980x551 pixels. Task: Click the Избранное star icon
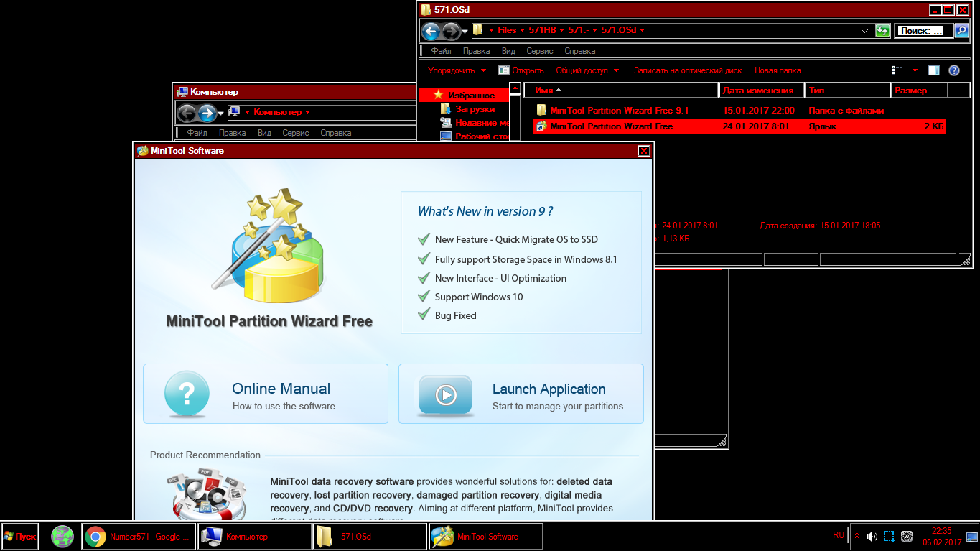[438, 95]
